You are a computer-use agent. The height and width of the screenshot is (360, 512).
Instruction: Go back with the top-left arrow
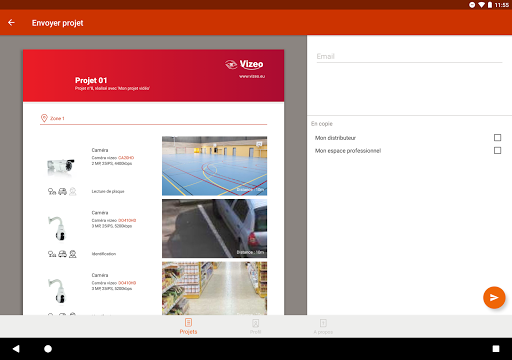(x=11, y=23)
